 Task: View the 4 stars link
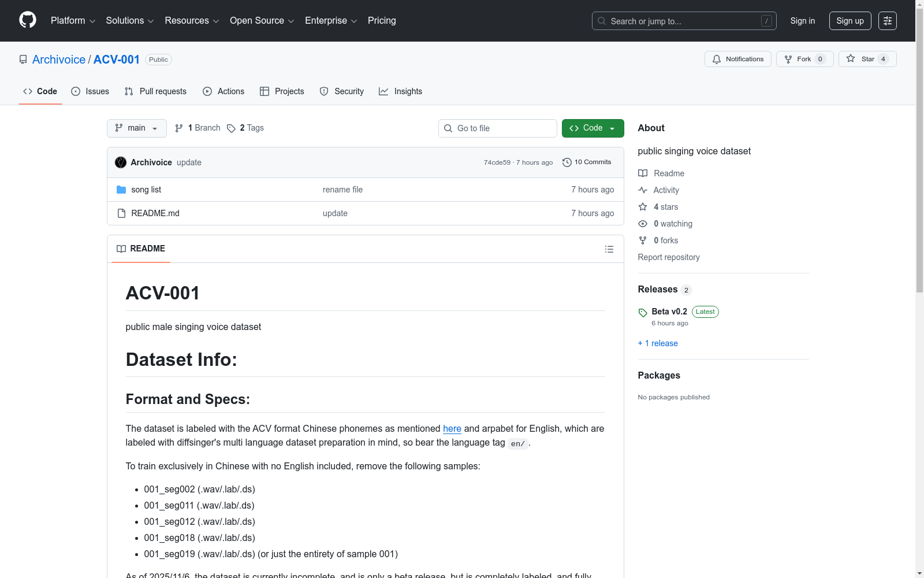[658, 207]
